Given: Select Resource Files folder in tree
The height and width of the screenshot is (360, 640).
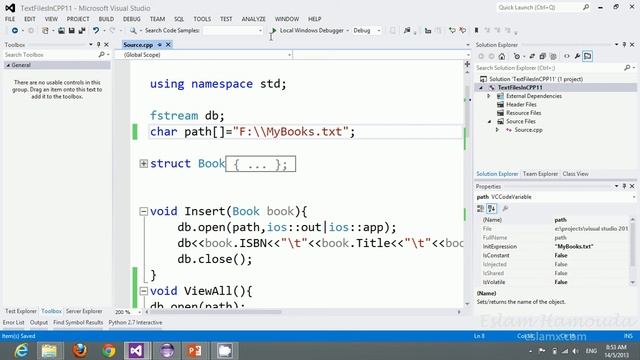Looking at the screenshot, I should (x=524, y=113).
